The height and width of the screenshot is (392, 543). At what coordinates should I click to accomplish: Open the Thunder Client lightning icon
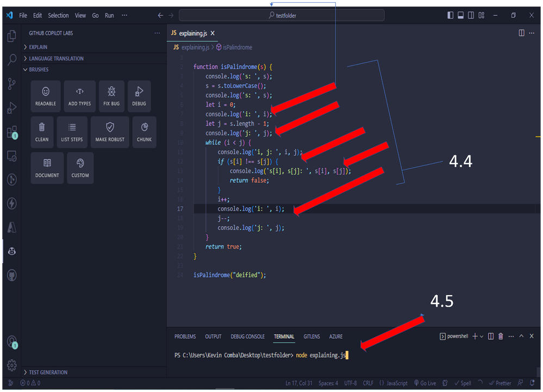(x=12, y=203)
